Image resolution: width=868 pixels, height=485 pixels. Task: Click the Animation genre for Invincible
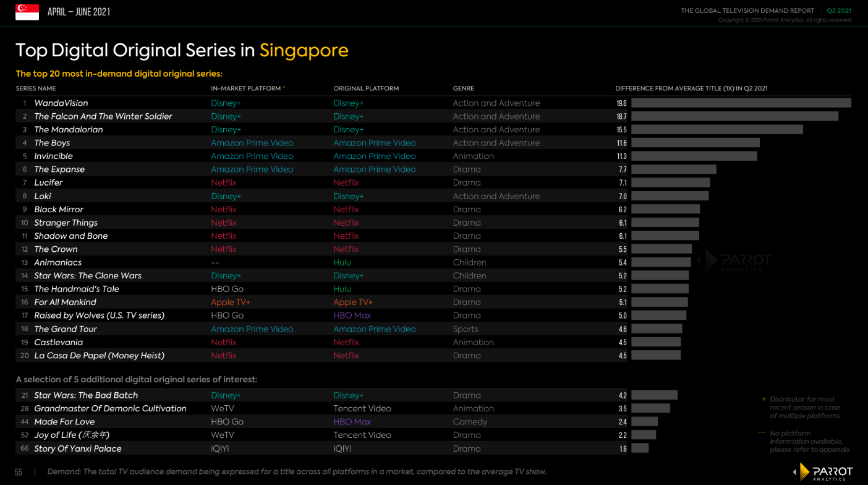pyautogui.click(x=474, y=157)
